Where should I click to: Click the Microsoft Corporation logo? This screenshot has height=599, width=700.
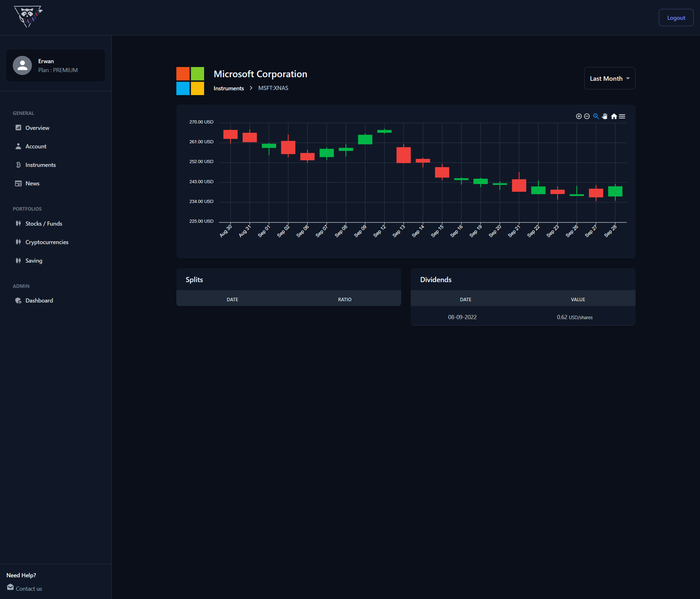[190, 81]
